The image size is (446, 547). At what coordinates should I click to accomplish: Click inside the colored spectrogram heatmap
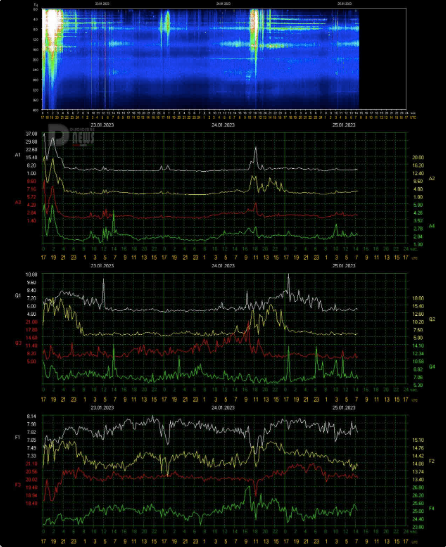200,59
